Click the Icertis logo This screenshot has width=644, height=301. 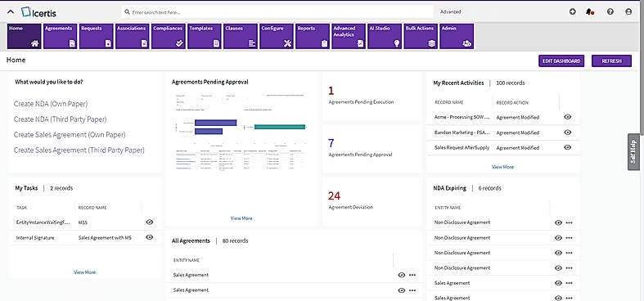pos(38,12)
